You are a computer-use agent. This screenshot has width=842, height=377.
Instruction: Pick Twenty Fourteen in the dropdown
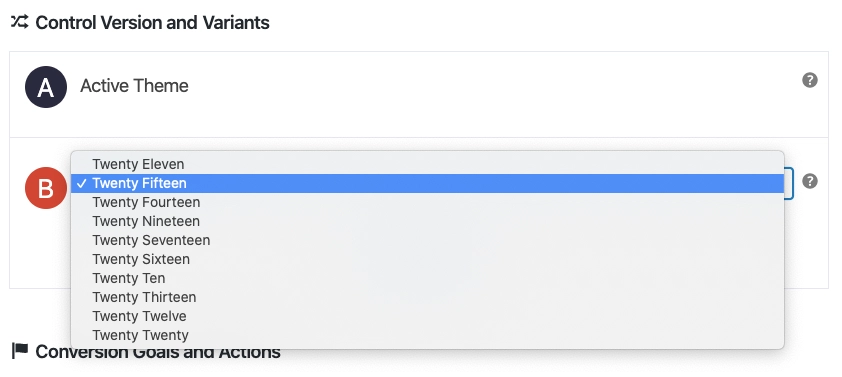pyautogui.click(x=427, y=202)
